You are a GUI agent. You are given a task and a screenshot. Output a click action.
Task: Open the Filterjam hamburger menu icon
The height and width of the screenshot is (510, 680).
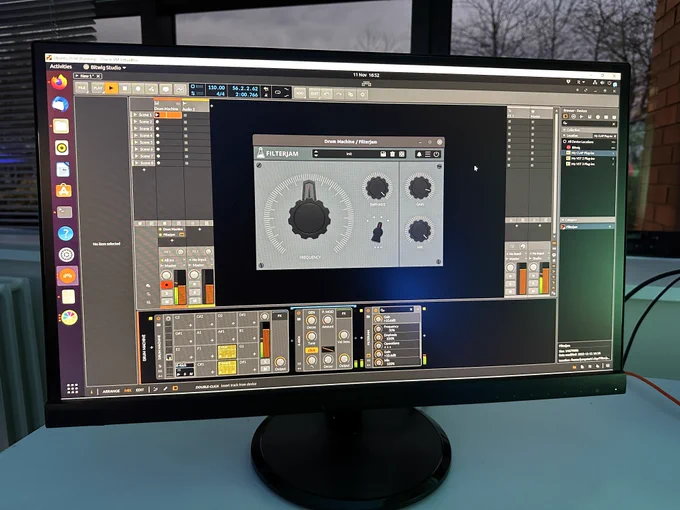pyautogui.click(x=428, y=154)
